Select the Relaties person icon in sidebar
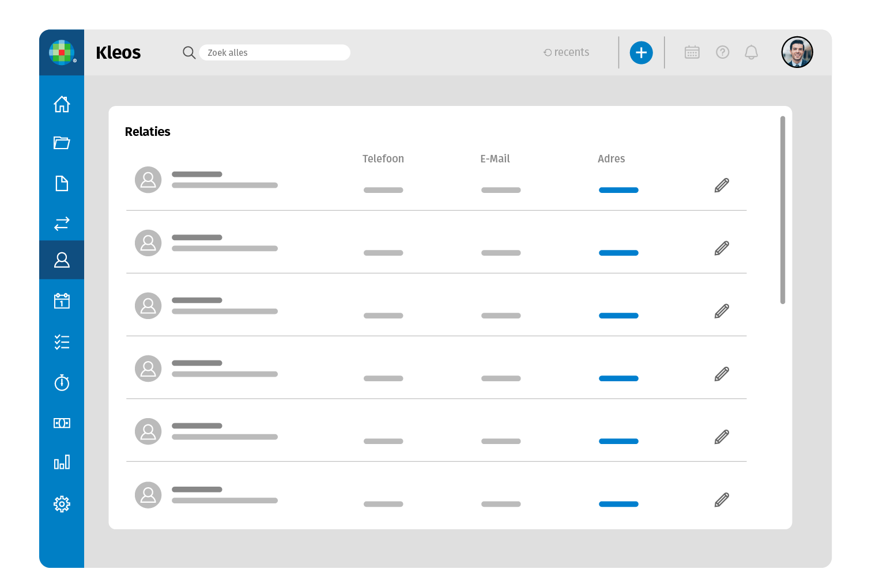This screenshot has height=588, width=883. (x=62, y=260)
